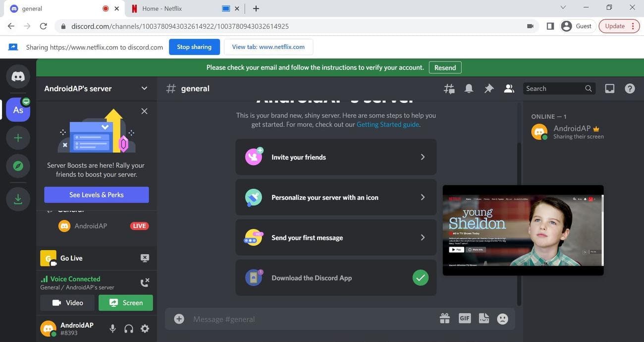The image size is (644, 342).
Task: Expand the AndroidAP's server dropdown
Action: (x=144, y=88)
